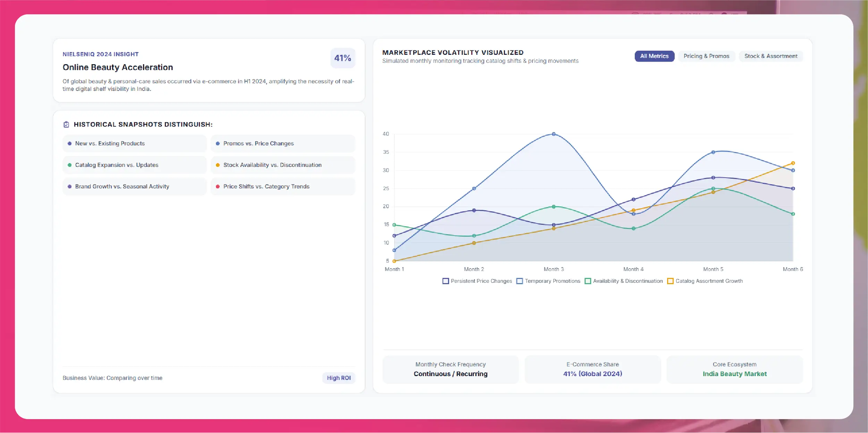The height and width of the screenshot is (433, 868).
Task: Select Promos vs. Price Changes item
Action: 283,144
